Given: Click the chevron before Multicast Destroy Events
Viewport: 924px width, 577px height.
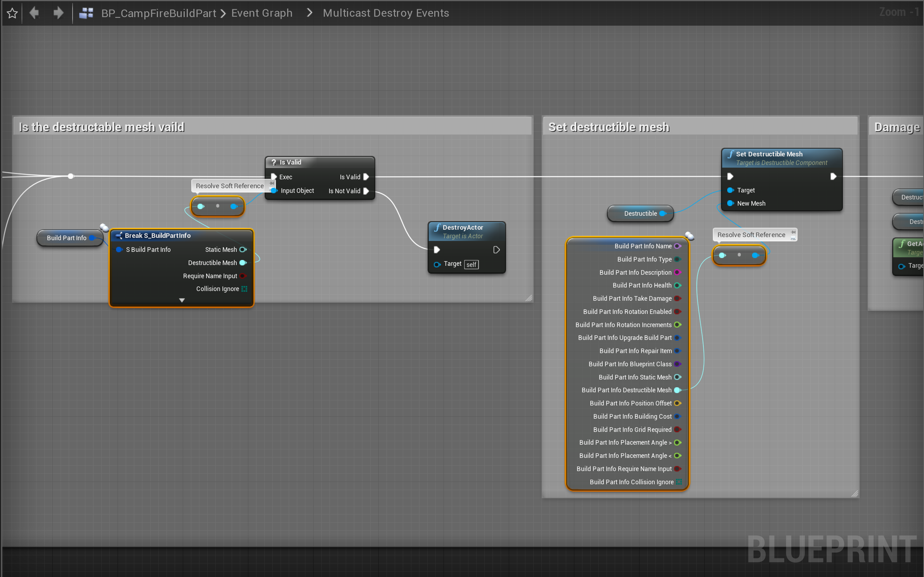Looking at the screenshot, I should pos(309,13).
